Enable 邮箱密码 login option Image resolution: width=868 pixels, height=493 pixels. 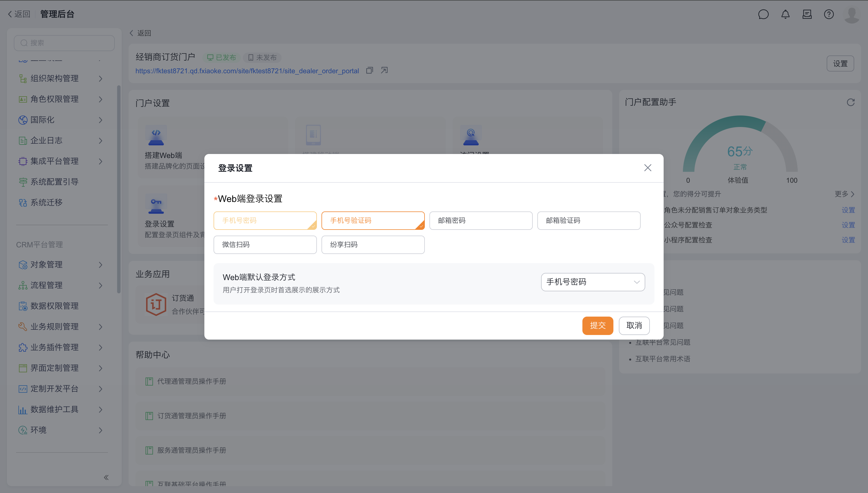click(481, 220)
